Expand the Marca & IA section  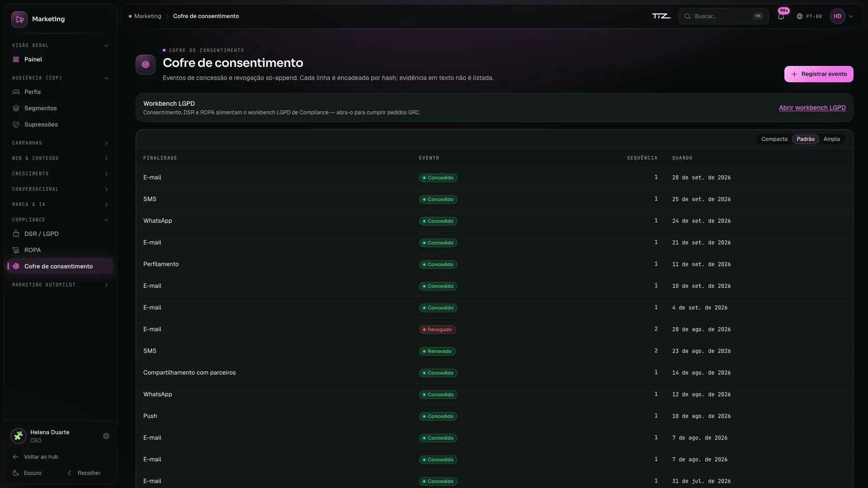point(61,205)
